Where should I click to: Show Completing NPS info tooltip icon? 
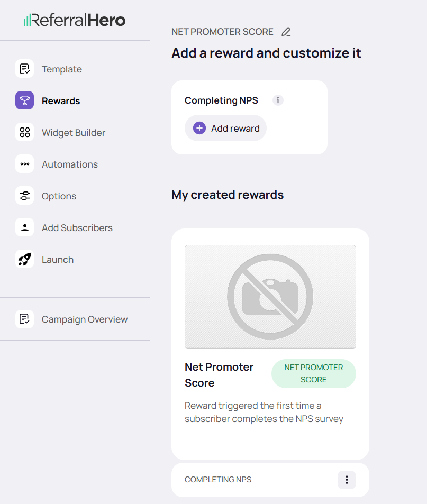(x=278, y=100)
